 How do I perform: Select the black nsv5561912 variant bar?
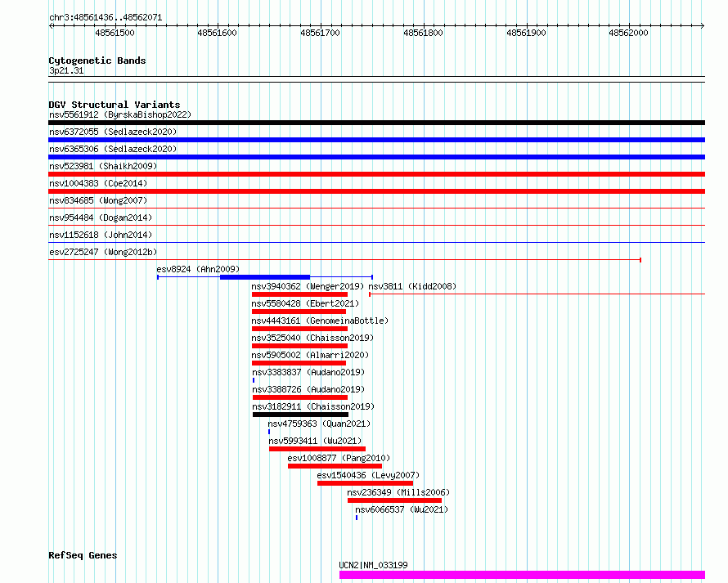(x=376, y=123)
